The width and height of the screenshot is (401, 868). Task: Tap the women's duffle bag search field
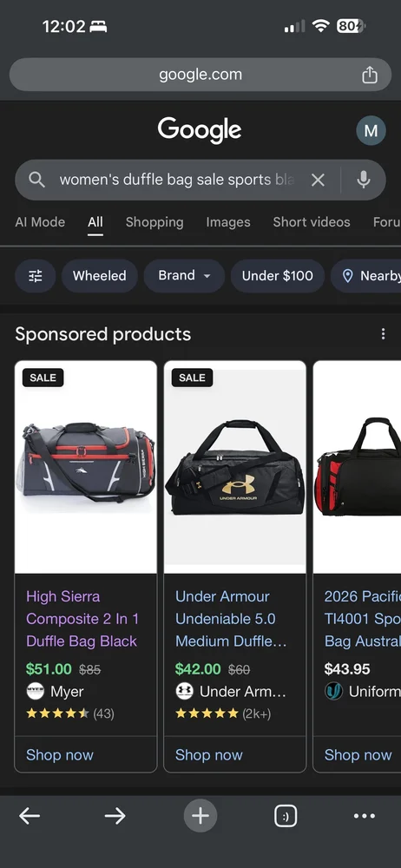[177, 180]
